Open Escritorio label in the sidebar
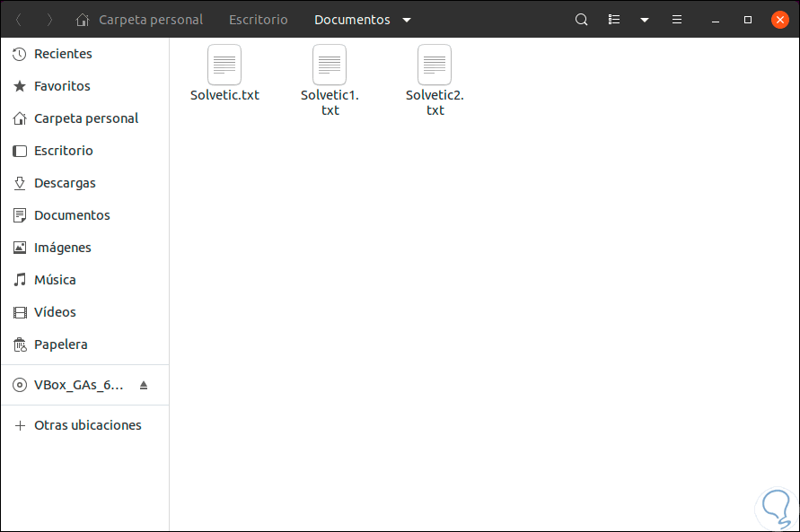 coord(63,151)
